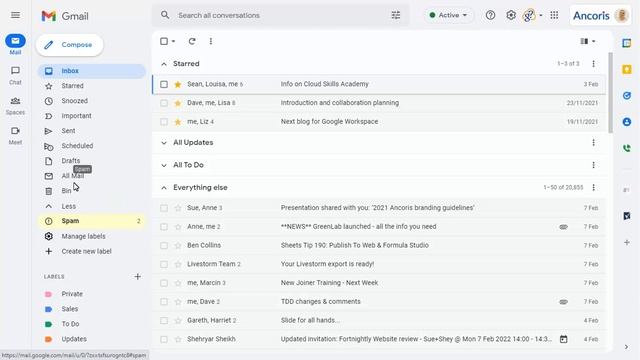Screen dimensions: 640x360
Task: Click the Search all conversations field
Action: pos(280,15)
